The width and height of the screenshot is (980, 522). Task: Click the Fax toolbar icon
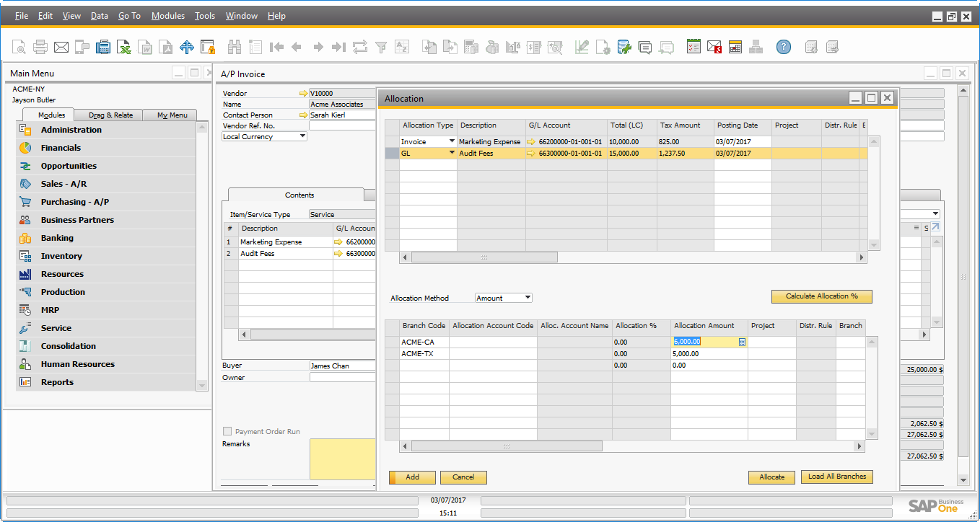point(103,48)
